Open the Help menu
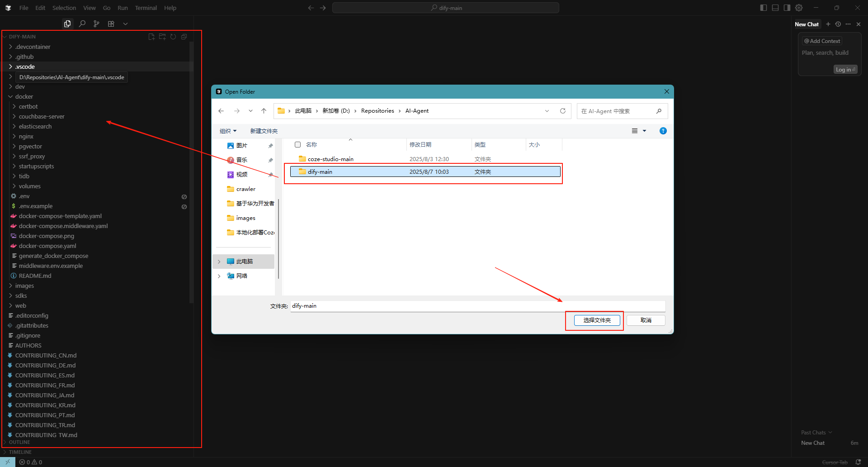The width and height of the screenshot is (868, 467). (x=170, y=8)
